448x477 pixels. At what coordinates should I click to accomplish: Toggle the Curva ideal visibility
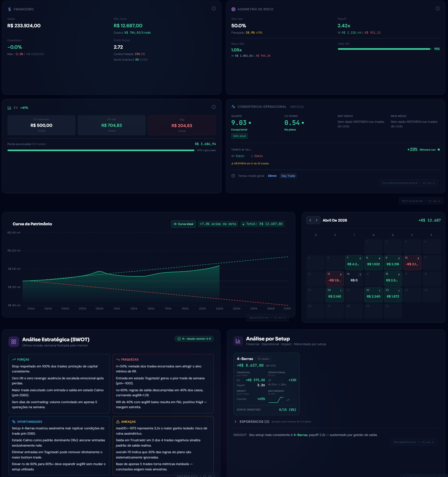tap(183, 224)
